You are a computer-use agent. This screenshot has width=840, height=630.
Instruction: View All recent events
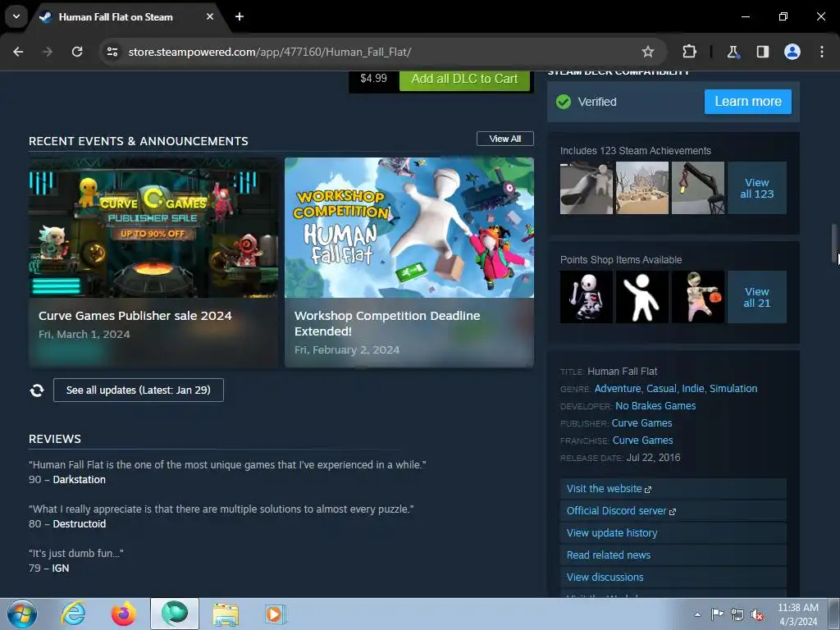505,139
